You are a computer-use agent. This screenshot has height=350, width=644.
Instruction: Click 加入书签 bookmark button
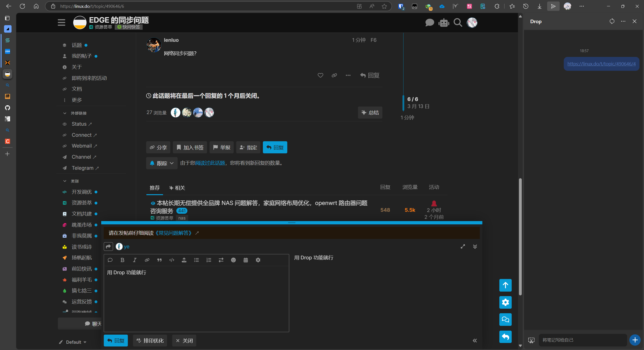190,148
